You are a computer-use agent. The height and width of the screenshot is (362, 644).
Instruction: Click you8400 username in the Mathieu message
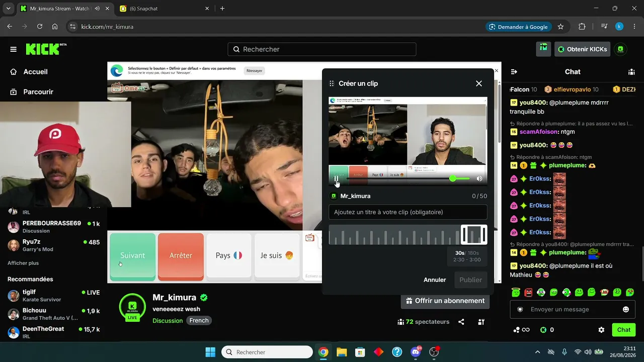(533, 265)
